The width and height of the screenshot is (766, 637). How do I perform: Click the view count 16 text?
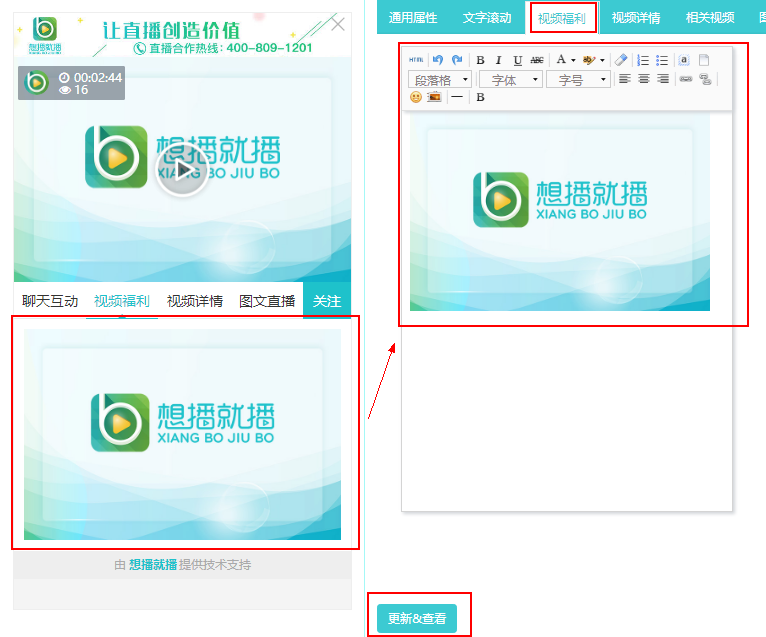(x=81, y=90)
